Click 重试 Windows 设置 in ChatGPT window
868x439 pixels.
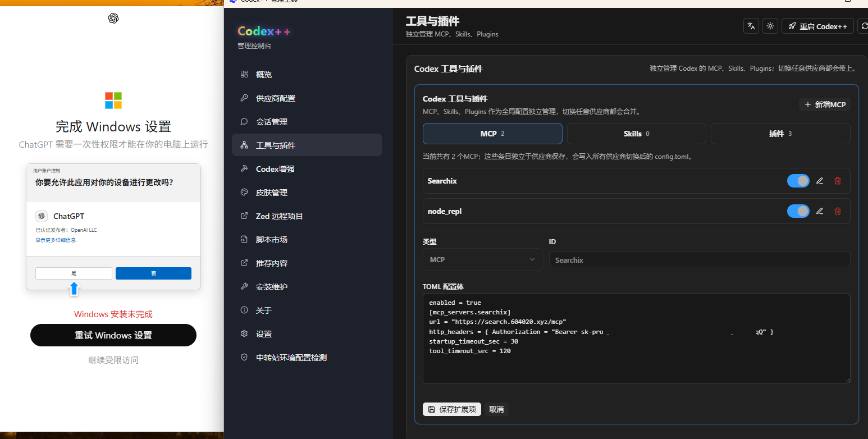(113, 335)
